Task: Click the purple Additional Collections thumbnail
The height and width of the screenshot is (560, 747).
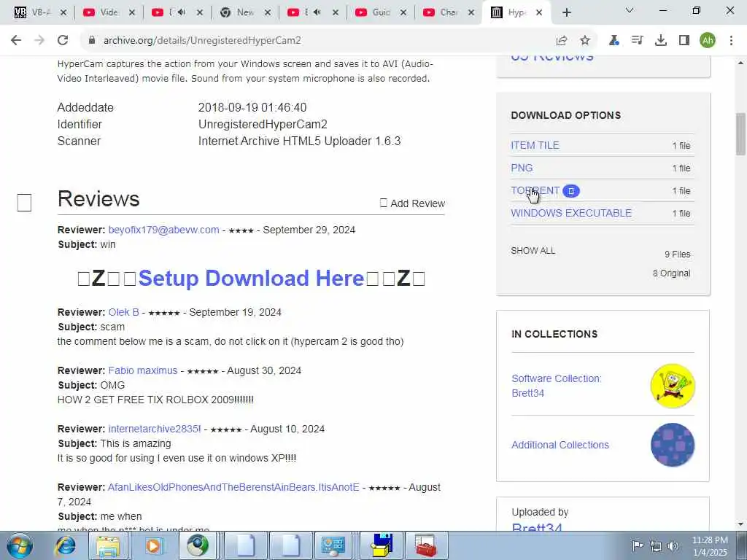Action: click(x=672, y=445)
